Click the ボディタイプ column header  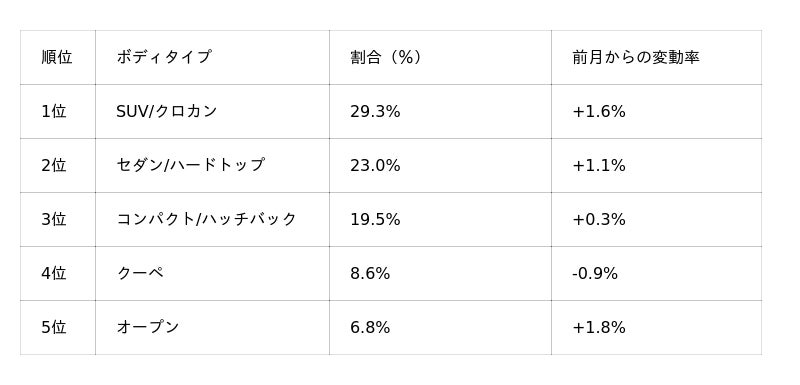tap(212, 57)
